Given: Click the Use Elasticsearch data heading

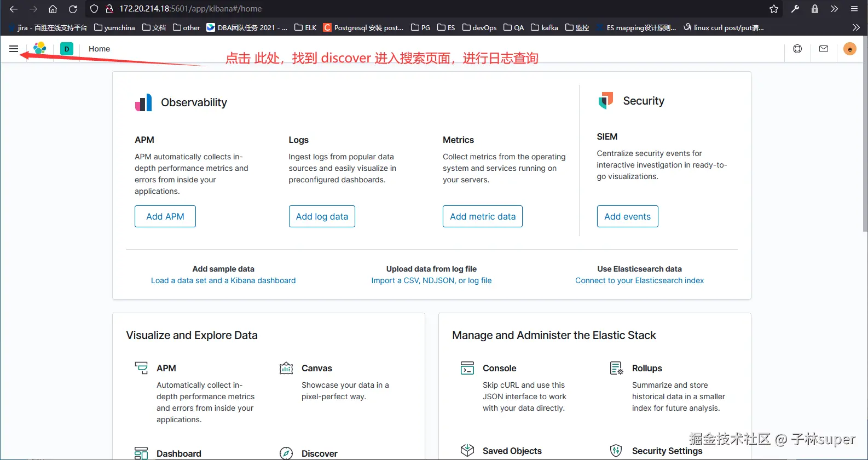Looking at the screenshot, I should coord(639,269).
